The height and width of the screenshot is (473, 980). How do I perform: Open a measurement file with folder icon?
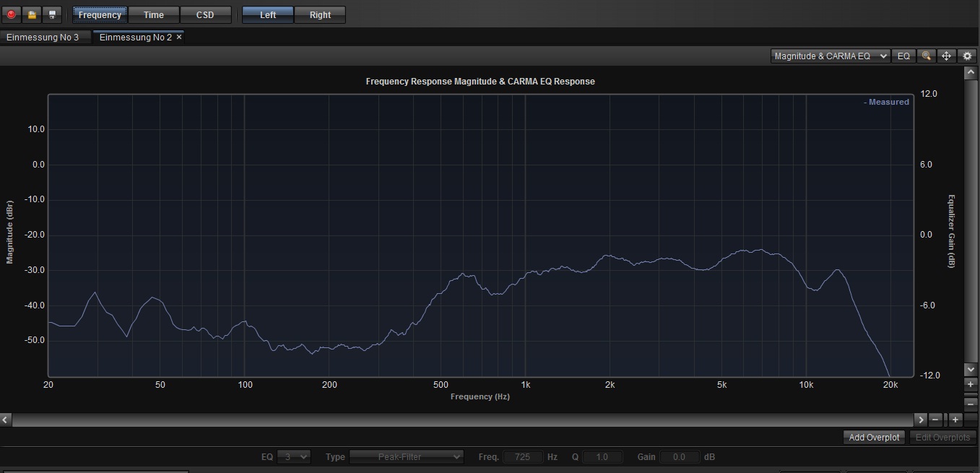(x=32, y=14)
